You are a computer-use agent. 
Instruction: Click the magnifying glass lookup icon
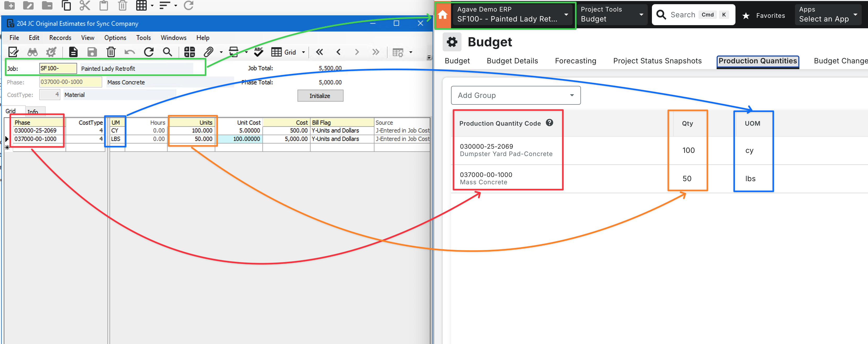click(167, 52)
